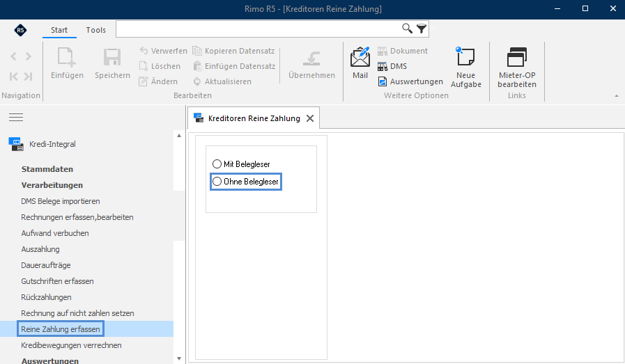Click Löschen delete option
This screenshot has height=364, width=625.
pyautogui.click(x=160, y=66)
